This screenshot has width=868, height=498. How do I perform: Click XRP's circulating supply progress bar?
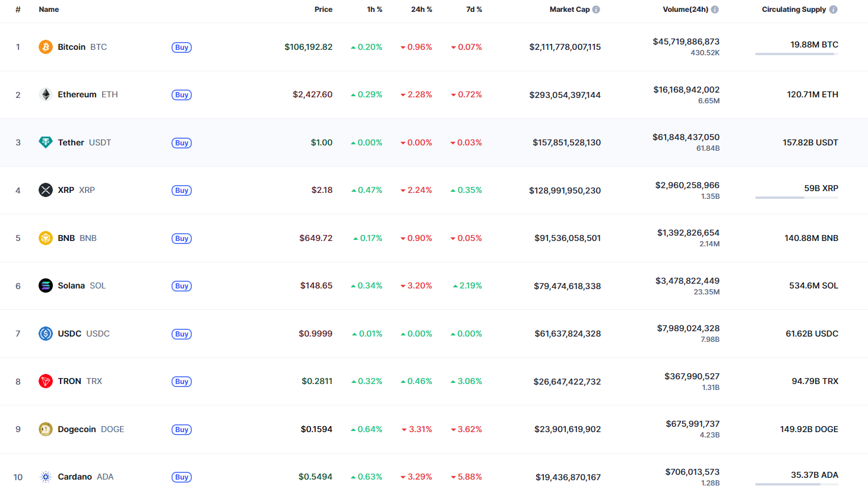tap(797, 198)
